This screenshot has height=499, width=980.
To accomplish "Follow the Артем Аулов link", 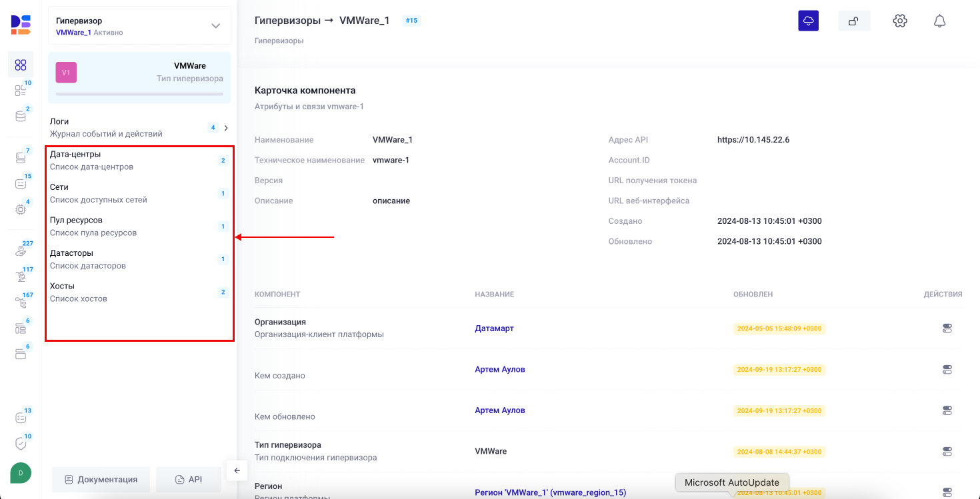I will (x=499, y=369).
